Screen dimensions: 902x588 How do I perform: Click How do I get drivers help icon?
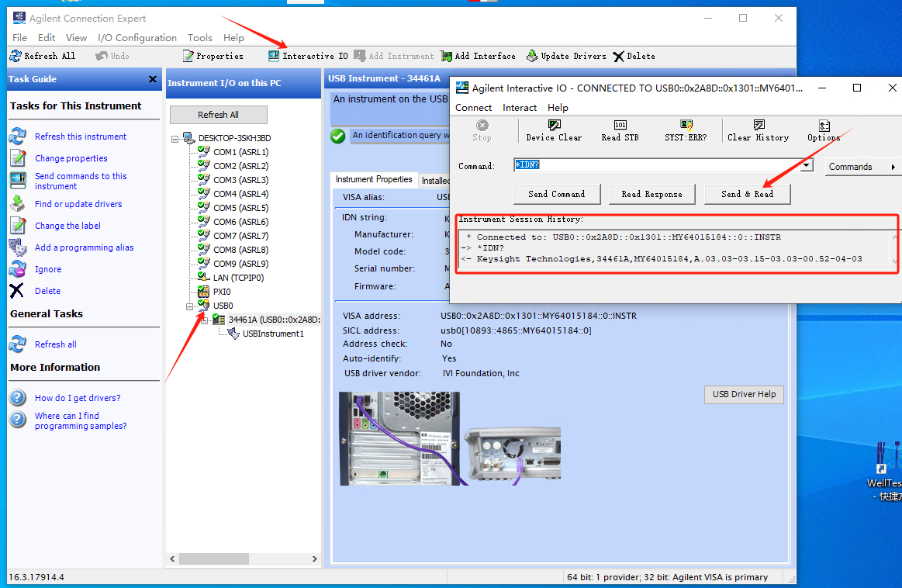tap(18, 398)
